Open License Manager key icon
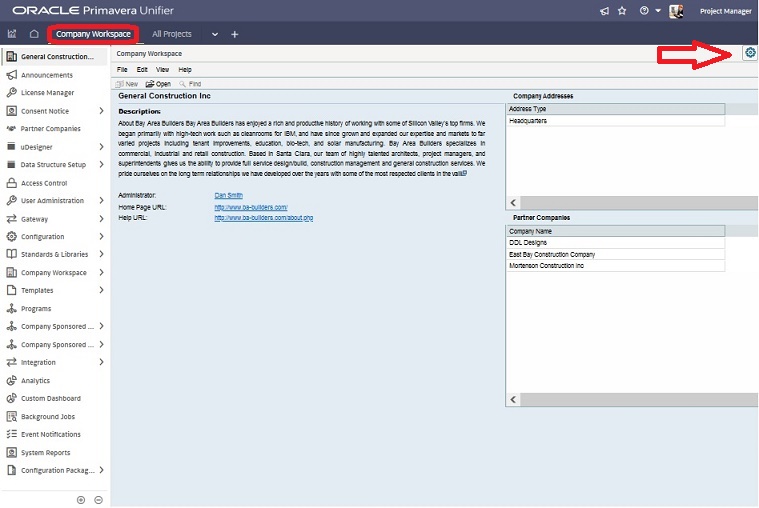The height and width of the screenshot is (508, 759). (12, 92)
